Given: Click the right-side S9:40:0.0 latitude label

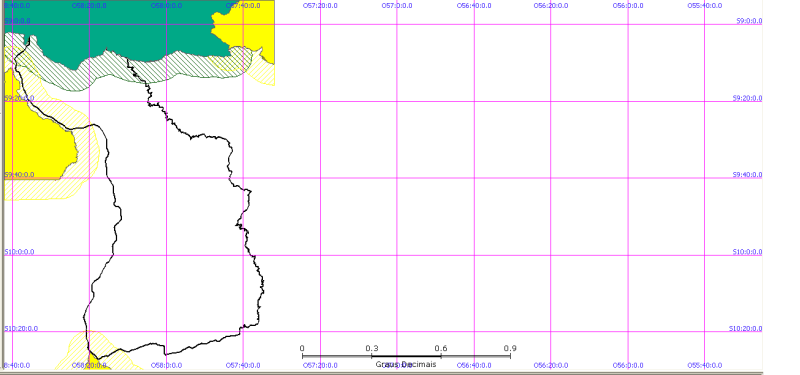Looking at the screenshot, I should pos(747,174).
